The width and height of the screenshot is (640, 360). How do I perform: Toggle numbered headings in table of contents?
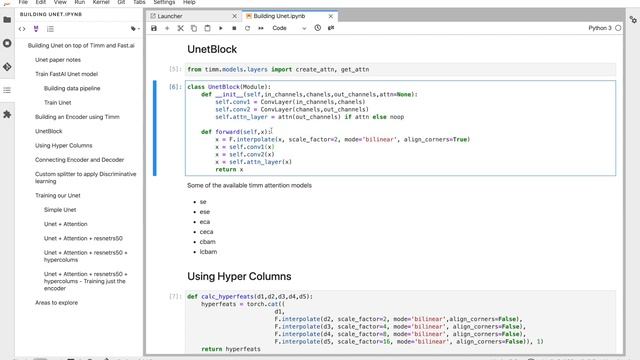(50, 29)
